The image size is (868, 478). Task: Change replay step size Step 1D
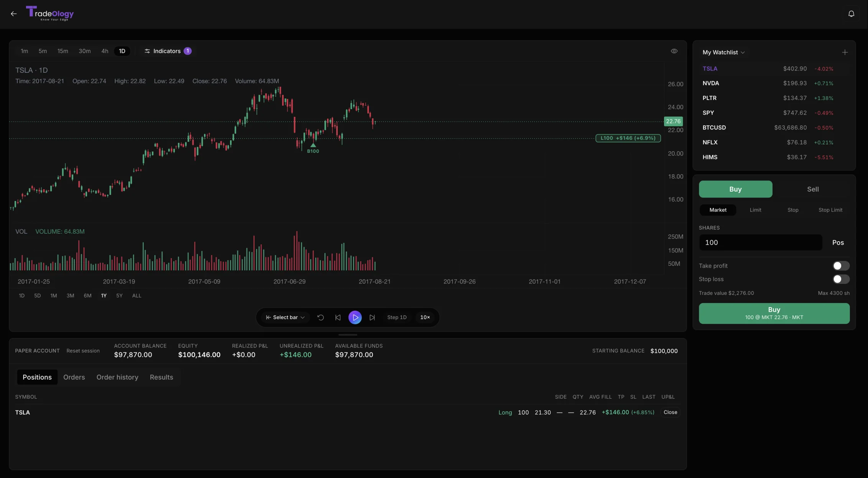(x=397, y=318)
